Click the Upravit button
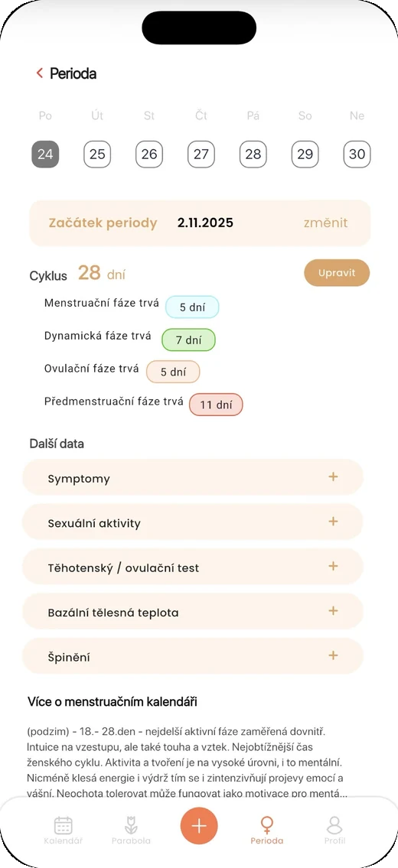The width and height of the screenshot is (398, 868). pos(337,273)
